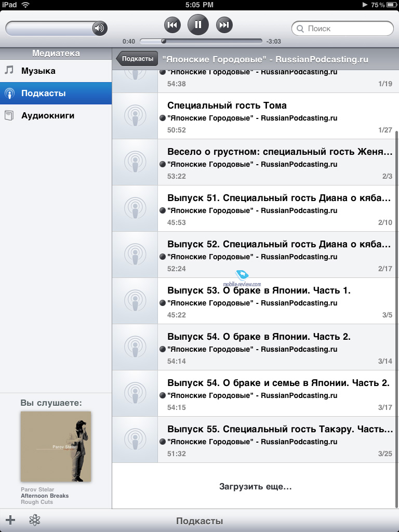Viewport: 399px width, 532px height.
Task: Click duration 45:22 on Выпуск 53
Action: click(177, 315)
